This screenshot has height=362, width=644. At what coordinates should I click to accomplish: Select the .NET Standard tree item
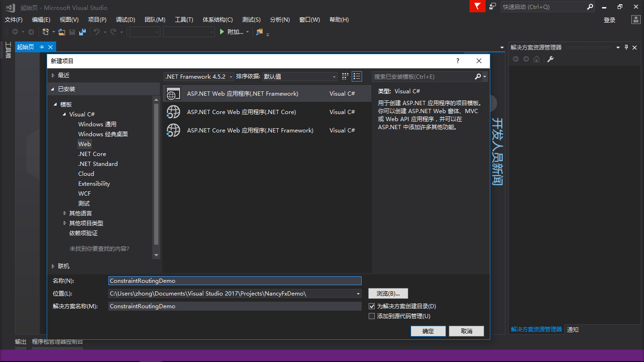[x=98, y=164]
